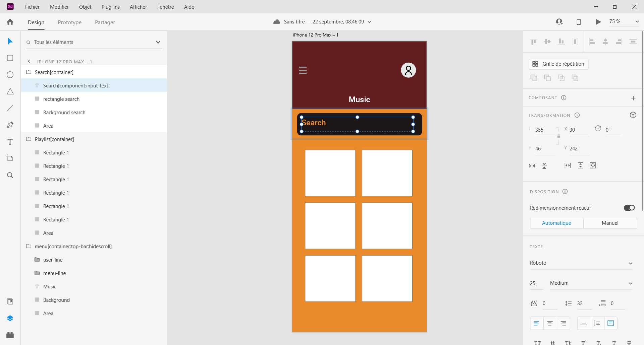Align text left button

coord(537,323)
